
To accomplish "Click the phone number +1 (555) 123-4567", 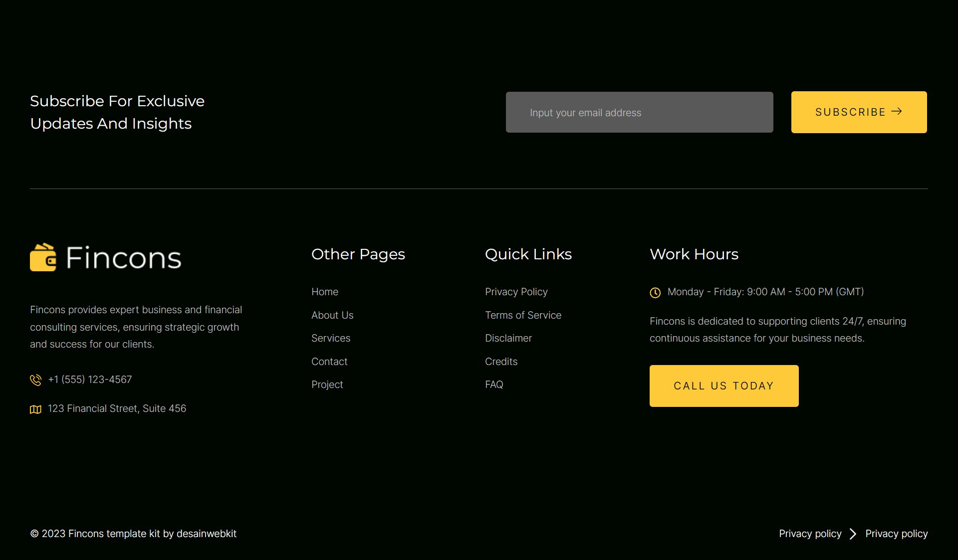I will 90,379.
